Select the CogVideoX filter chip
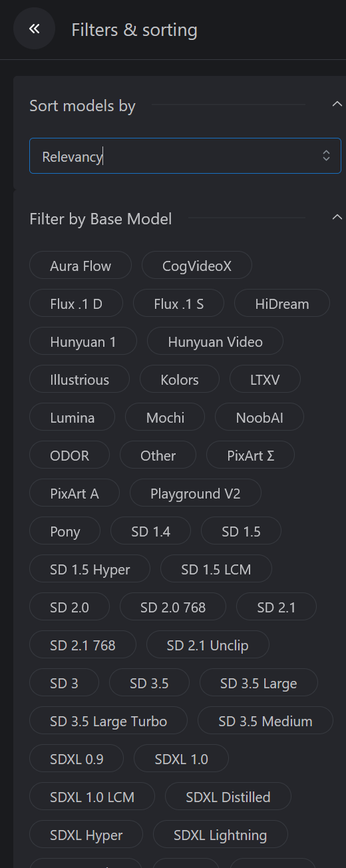This screenshot has width=346, height=868. pyautogui.click(x=197, y=266)
